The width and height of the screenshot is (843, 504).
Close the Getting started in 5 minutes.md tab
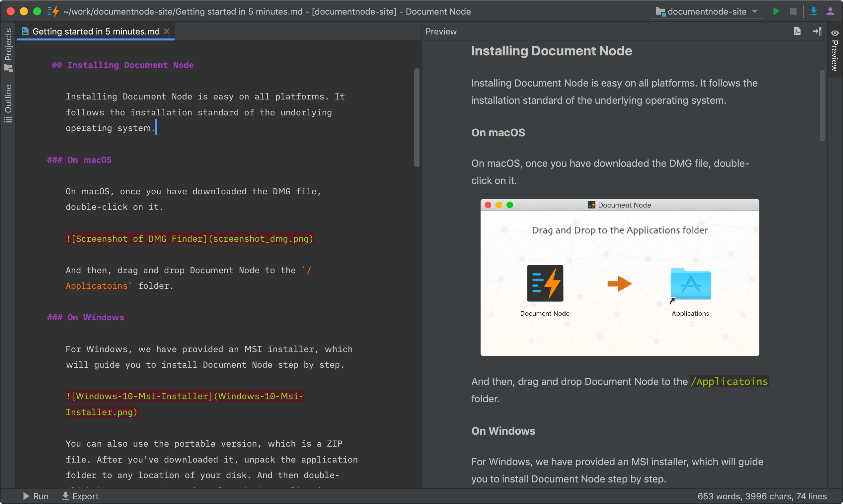(x=167, y=31)
